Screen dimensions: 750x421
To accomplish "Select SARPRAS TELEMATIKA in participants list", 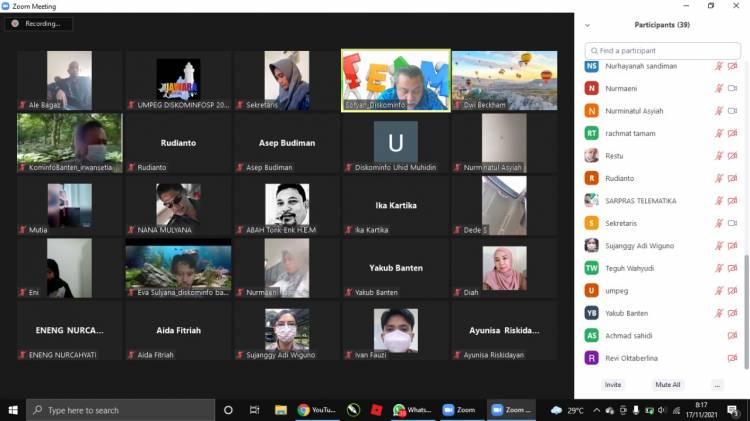I will pyautogui.click(x=662, y=200).
